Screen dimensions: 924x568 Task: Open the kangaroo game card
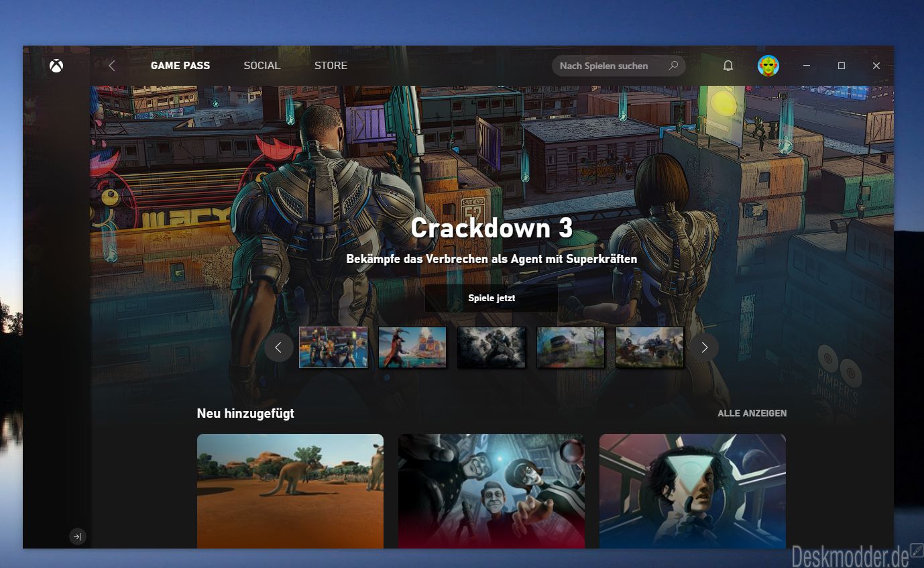tap(290, 491)
